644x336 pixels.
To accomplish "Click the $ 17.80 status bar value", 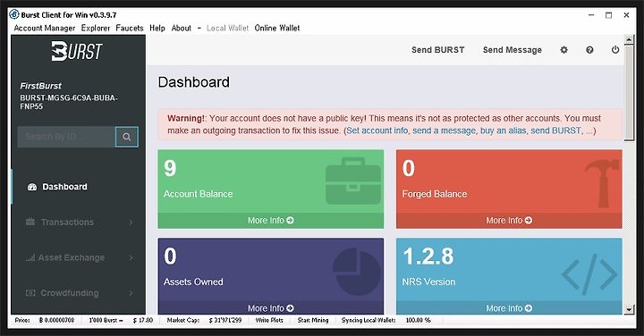I will [x=143, y=320].
